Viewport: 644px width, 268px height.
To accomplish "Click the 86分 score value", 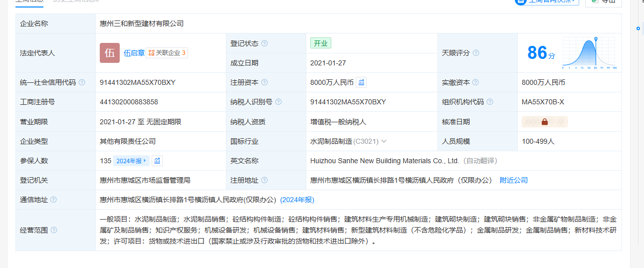I will click(541, 52).
